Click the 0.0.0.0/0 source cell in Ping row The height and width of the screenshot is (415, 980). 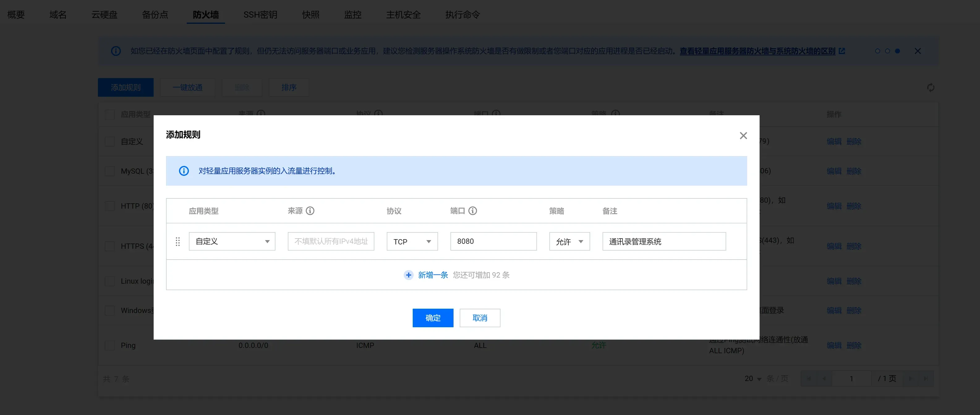pyautogui.click(x=254, y=345)
